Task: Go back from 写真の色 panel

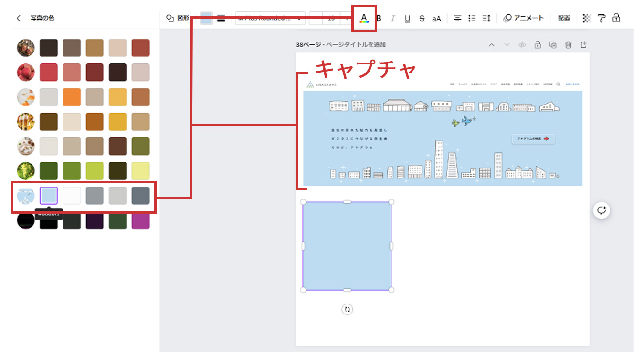Action: click(x=19, y=18)
